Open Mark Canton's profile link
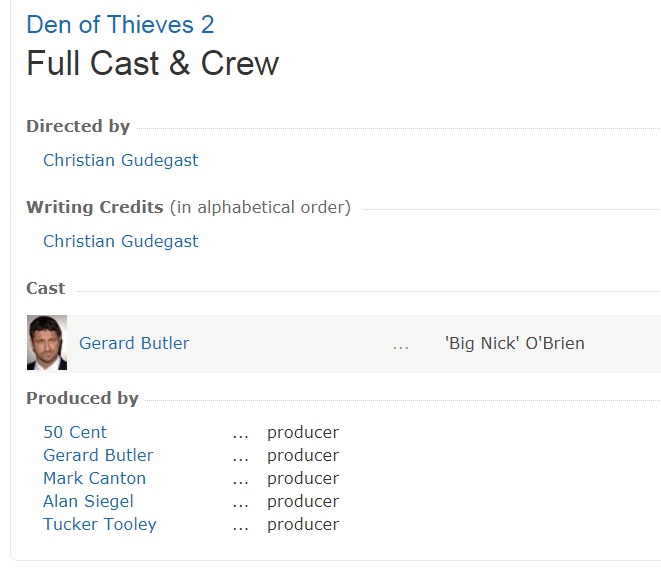661x569 pixels. tap(94, 478)
